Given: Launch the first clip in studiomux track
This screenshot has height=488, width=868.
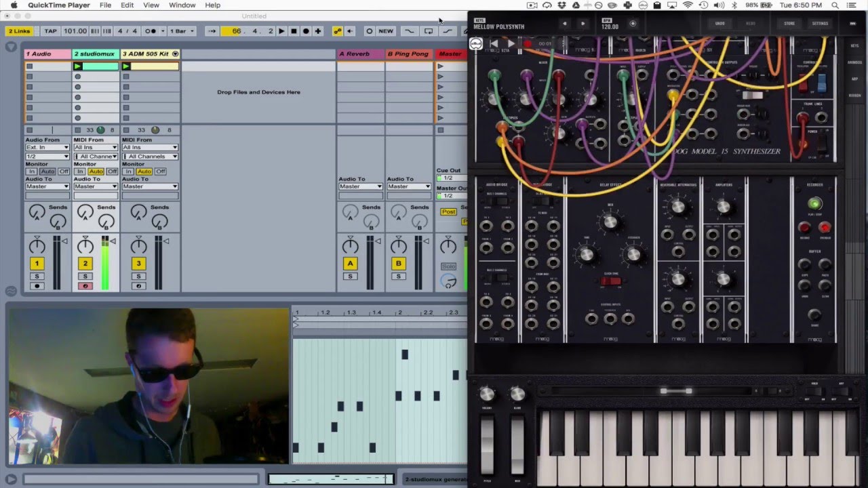Looking at the screenshot, I should pos(77,66).
